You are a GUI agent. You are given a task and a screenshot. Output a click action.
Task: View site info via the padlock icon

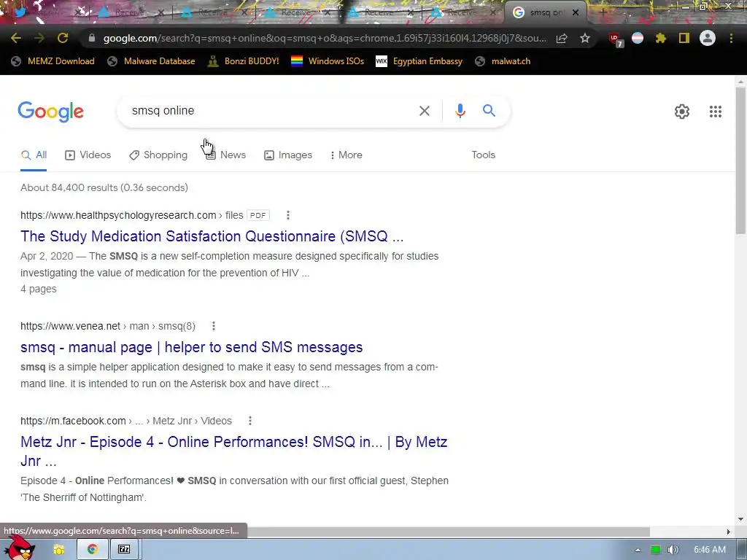coord(92,38)
